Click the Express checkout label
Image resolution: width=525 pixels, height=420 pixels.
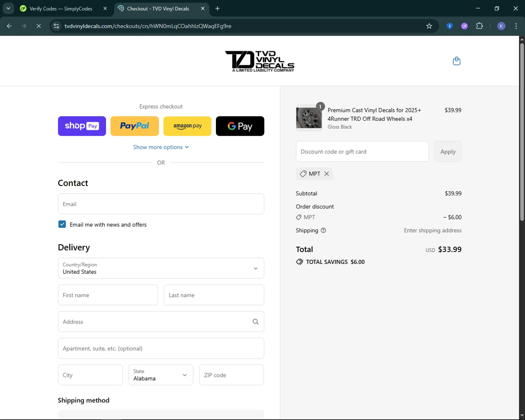click(161, 106)
